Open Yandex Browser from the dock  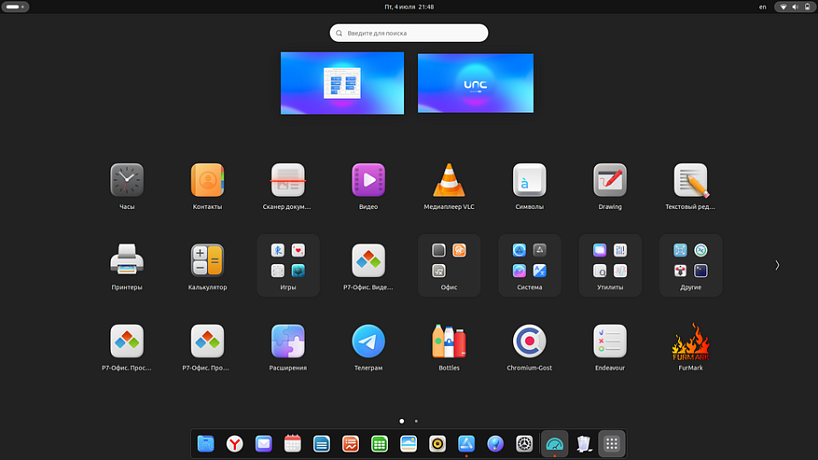[233, 443]
